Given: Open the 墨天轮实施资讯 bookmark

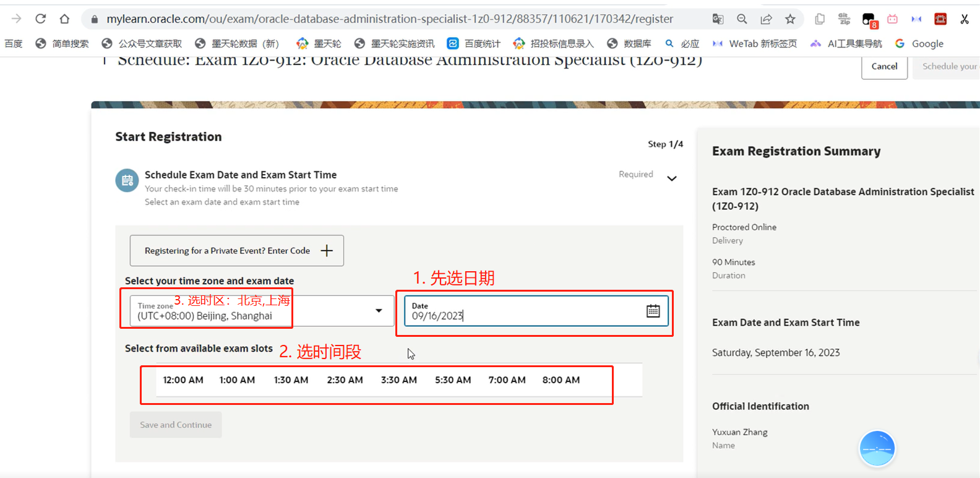Looking at the screenshot, I should tap(394, 43).
